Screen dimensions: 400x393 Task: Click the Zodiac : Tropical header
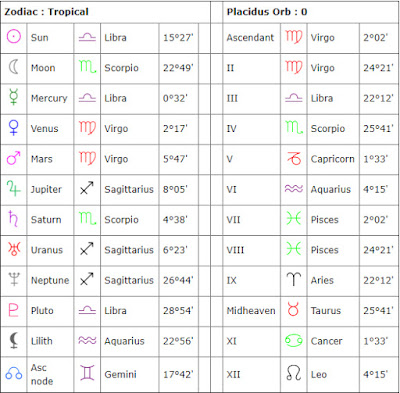pos(46,12)
